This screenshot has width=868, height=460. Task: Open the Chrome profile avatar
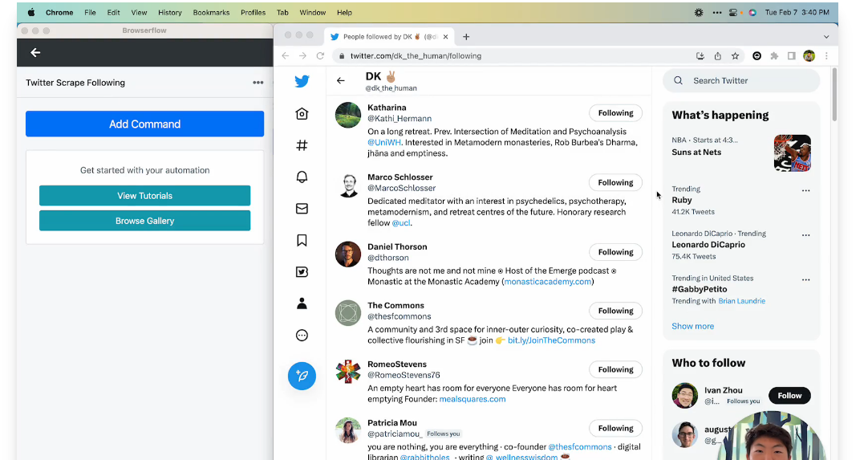809,55
